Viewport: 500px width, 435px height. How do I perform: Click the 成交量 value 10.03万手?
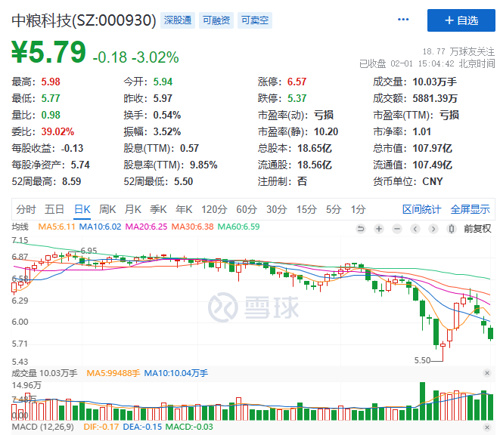435,82
